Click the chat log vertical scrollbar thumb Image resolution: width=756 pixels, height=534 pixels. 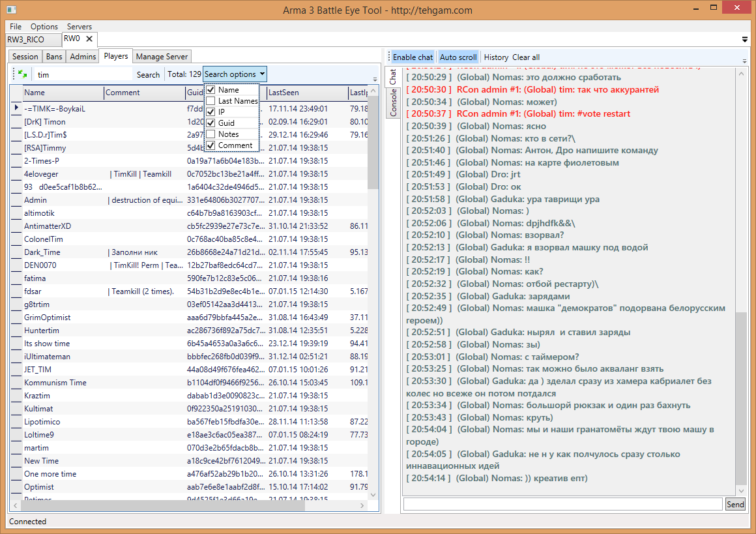pos(740,398)
